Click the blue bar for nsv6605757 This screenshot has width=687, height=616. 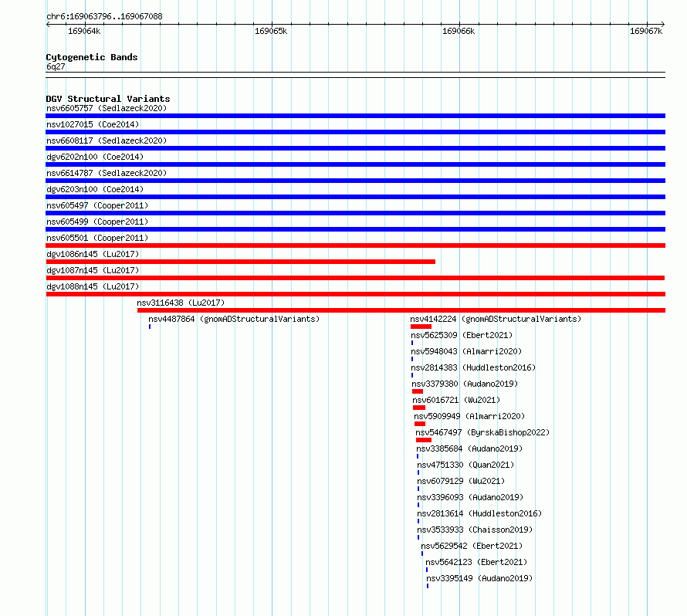point(355,116)
